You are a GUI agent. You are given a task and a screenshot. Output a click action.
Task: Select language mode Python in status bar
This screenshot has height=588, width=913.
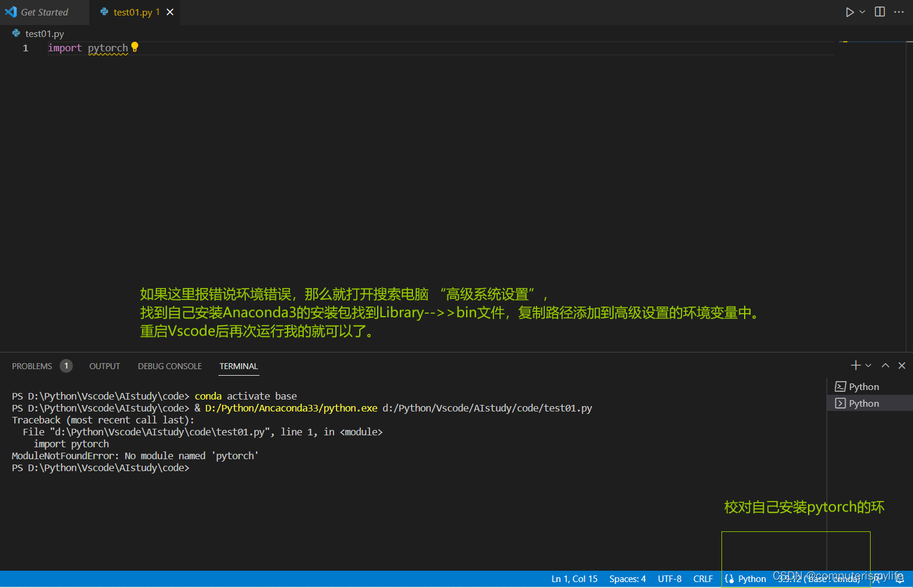pyautogui.click(x=752, y=579)
